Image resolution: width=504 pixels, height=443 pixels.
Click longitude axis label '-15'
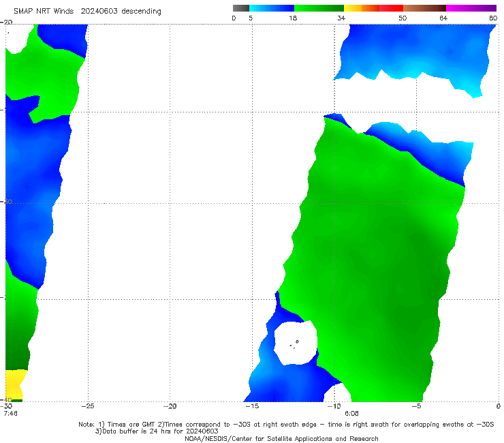click(x=252, y=406)
